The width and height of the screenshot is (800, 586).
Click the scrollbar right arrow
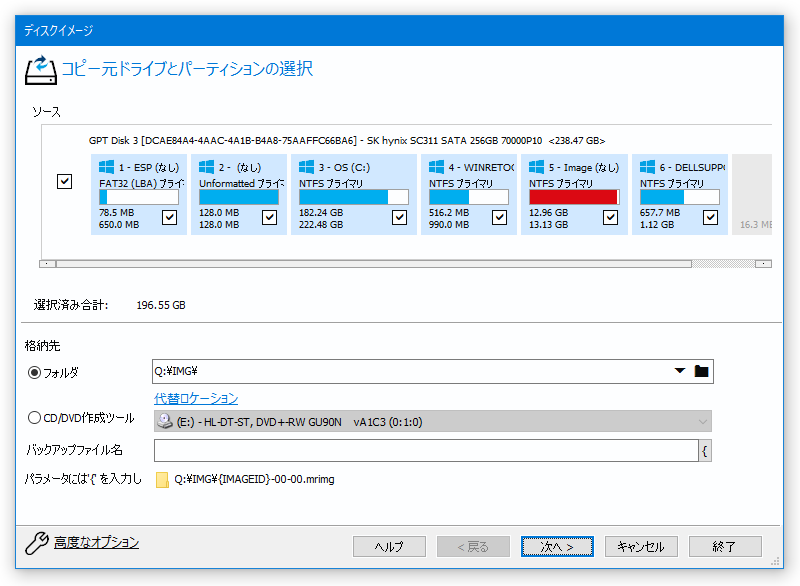pos(763,264)
